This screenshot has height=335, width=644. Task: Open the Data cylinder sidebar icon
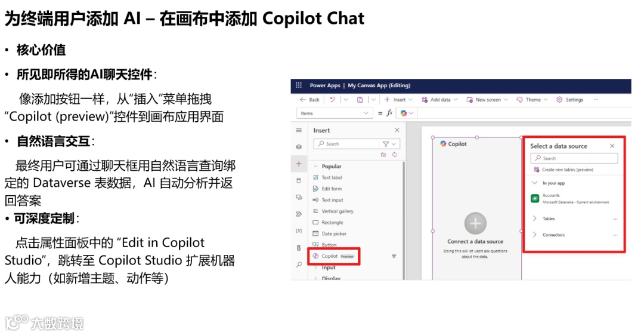coord(299,180)
